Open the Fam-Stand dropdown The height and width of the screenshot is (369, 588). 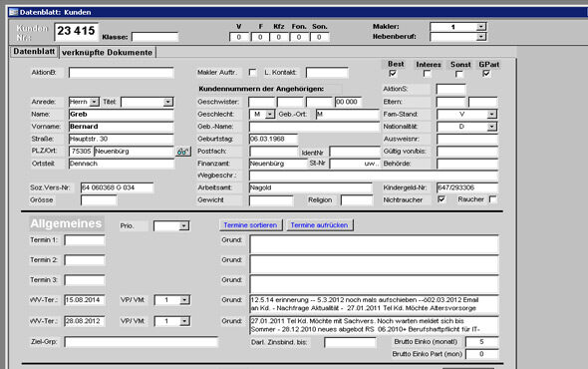point(491,114)
